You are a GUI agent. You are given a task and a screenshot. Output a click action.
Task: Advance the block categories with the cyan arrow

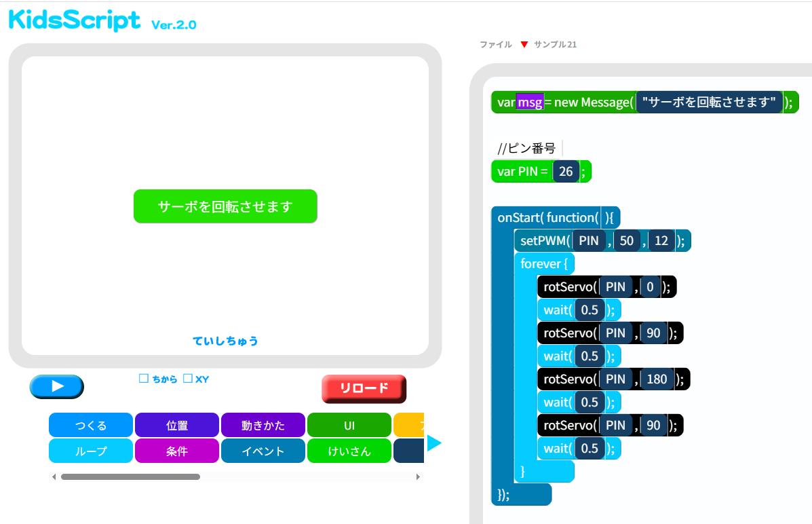[x=434, y=443]
